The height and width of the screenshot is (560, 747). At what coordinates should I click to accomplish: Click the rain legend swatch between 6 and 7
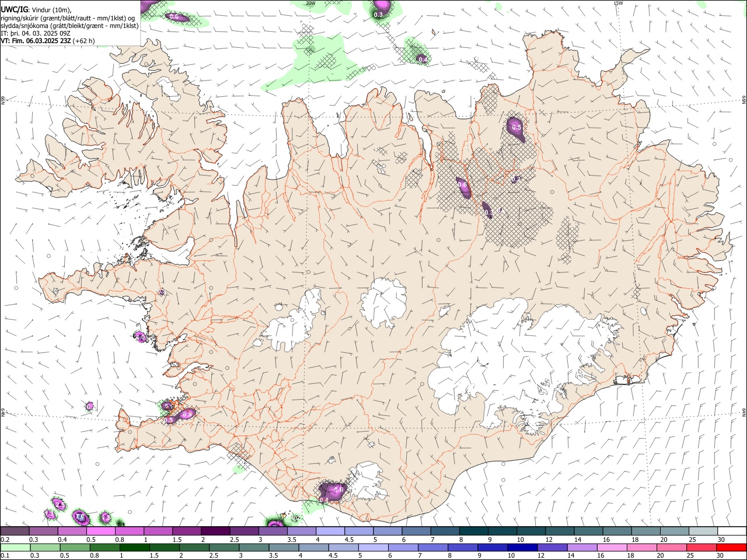403,547
